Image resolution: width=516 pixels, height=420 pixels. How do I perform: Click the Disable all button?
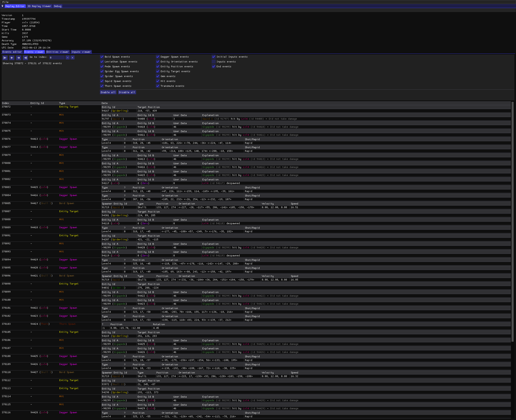click(x=127, y=92)
